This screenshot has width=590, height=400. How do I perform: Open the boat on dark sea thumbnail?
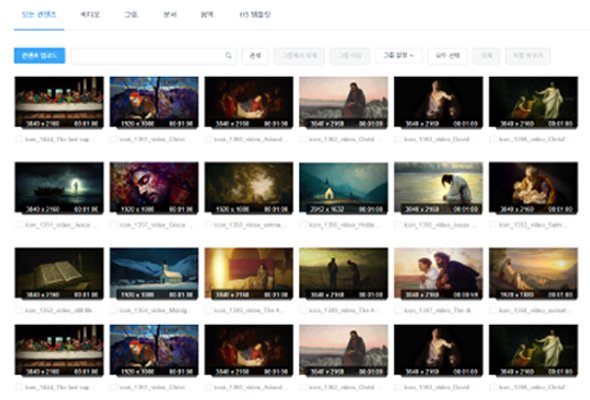[59, 188]
